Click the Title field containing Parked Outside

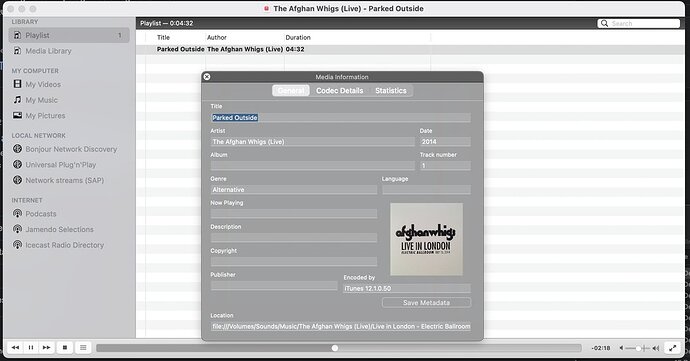point(341,118)
